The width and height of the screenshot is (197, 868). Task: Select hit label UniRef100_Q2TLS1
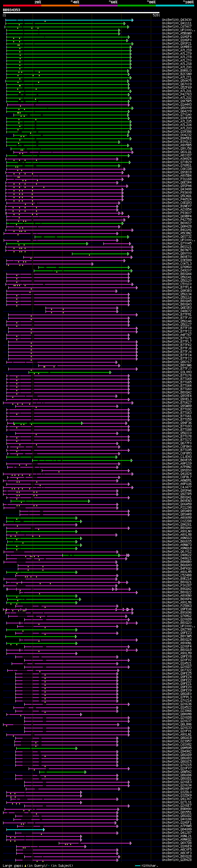click(177, 803)
